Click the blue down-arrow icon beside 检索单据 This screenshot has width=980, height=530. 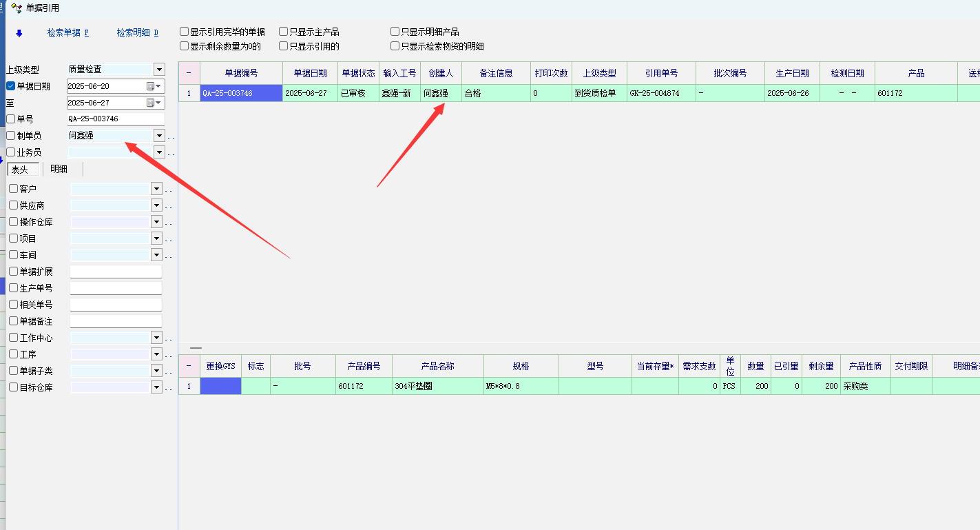[19, 33]
